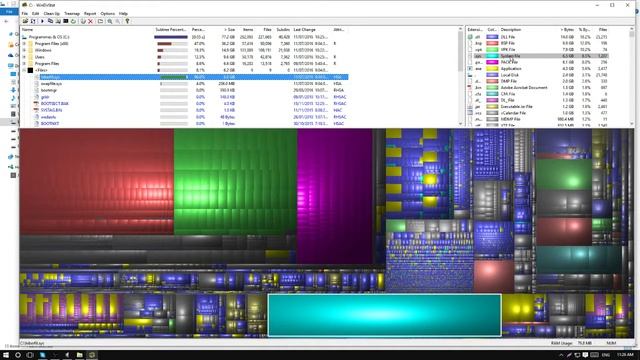Click the Windows Start button

pos(6,355)
